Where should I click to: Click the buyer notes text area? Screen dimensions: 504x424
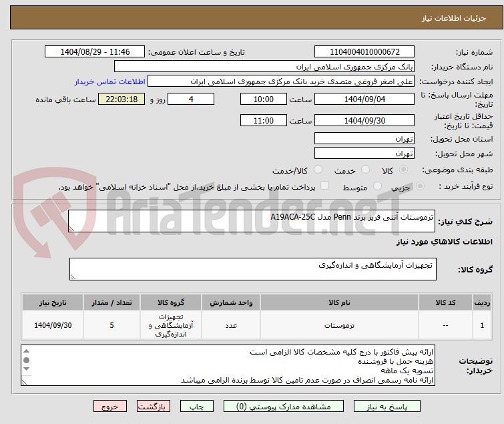pyautogui.click(x=228, y=365)
